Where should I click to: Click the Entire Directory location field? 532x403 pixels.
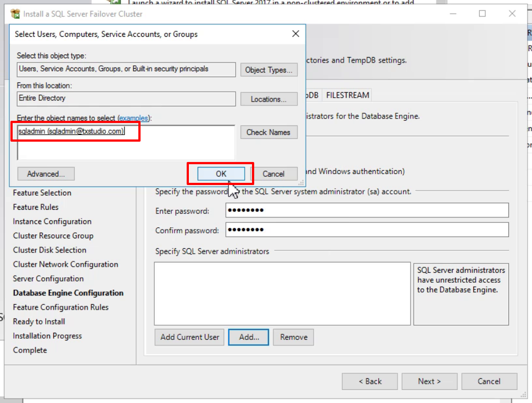[x=126, y=99]
